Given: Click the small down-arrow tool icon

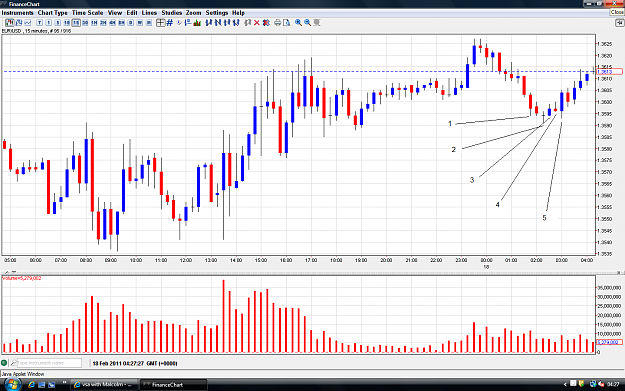Looking at the screenshot, I should pos(179,23).
